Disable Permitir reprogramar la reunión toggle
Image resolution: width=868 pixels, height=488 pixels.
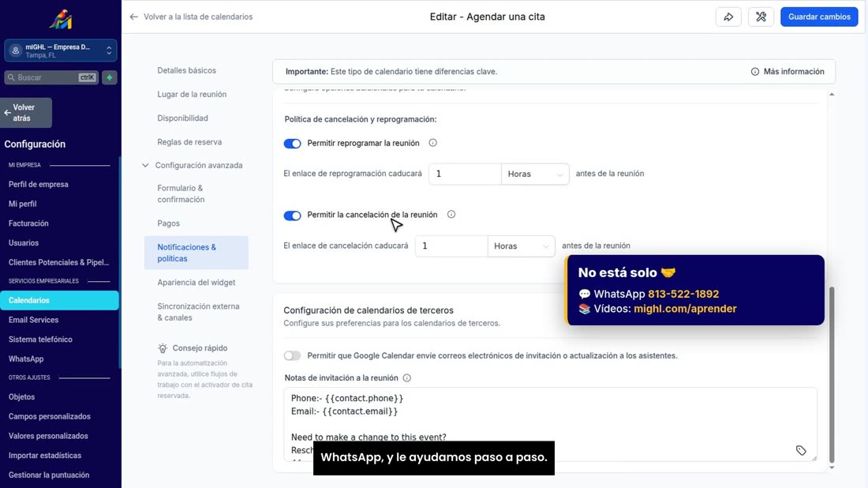[292, 144]
